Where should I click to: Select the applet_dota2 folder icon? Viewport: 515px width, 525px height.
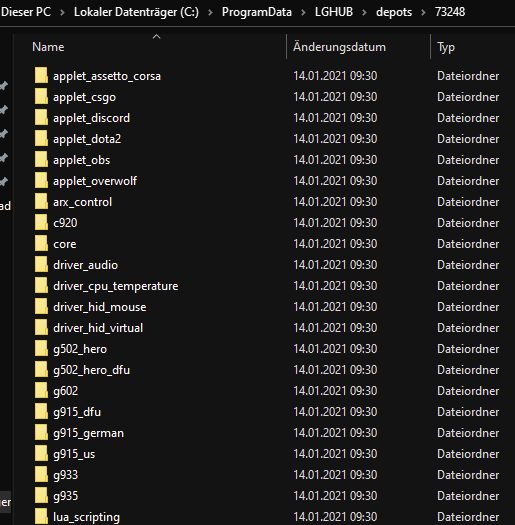pos(41,139)
